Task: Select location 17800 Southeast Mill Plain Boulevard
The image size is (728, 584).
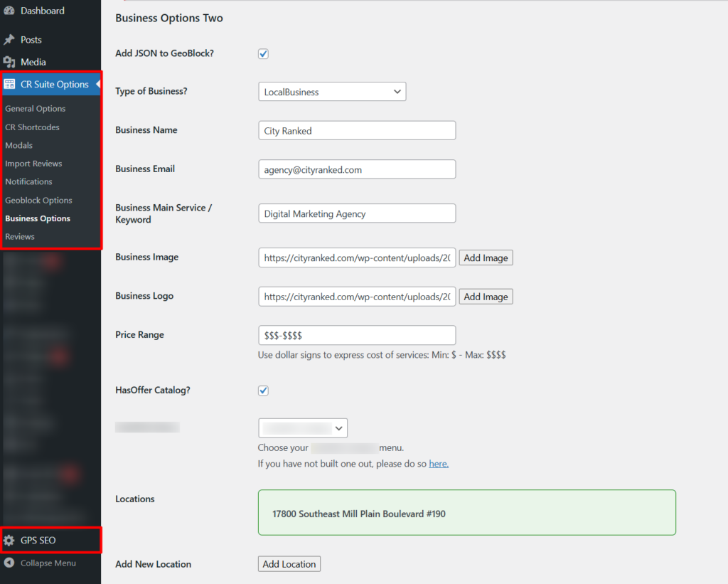Action: click(467, 513)
